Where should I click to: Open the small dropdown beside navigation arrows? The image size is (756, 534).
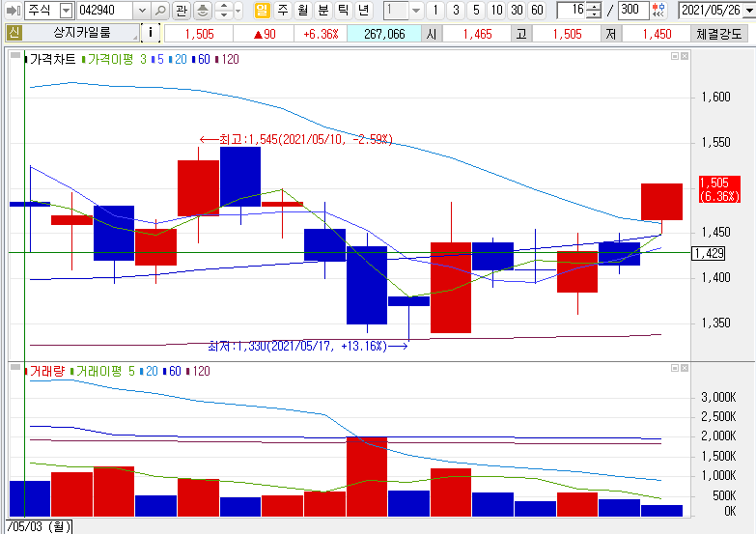pyautogui.click(x=238, y=10)
